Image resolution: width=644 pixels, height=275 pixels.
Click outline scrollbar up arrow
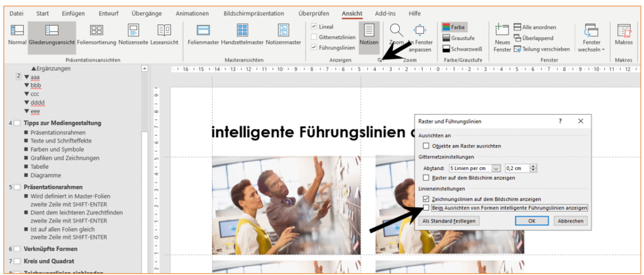pyautogui.click(x=144, y=69)
